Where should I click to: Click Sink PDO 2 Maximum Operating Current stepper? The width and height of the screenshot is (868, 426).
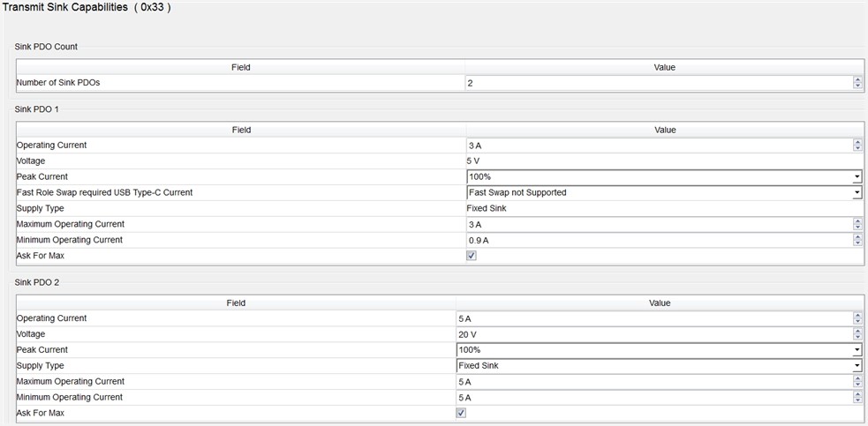(857, 382)
